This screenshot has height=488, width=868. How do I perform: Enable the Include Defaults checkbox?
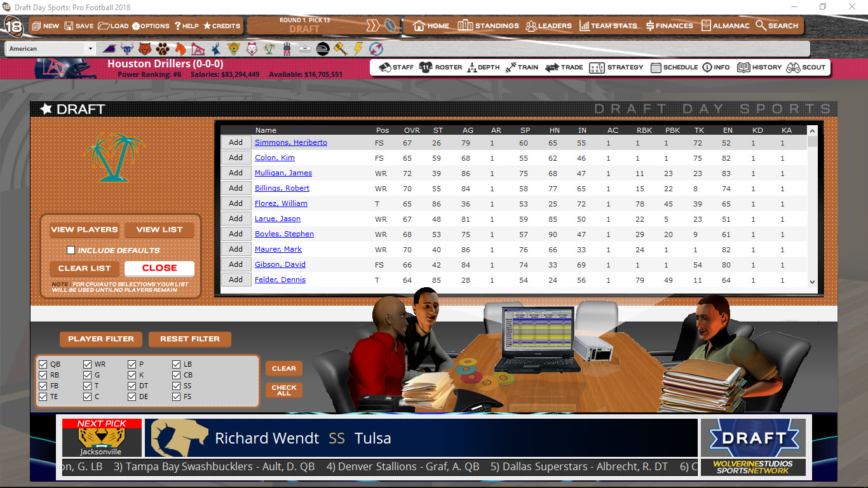pyautogui.click(x=71, y=250)
